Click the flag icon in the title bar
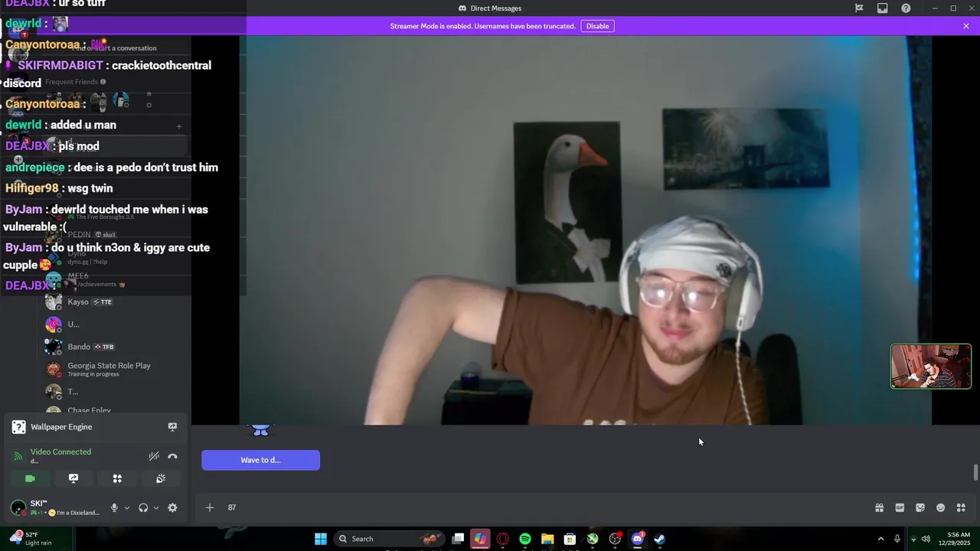 pyautogui.click(x=859, y=8)
